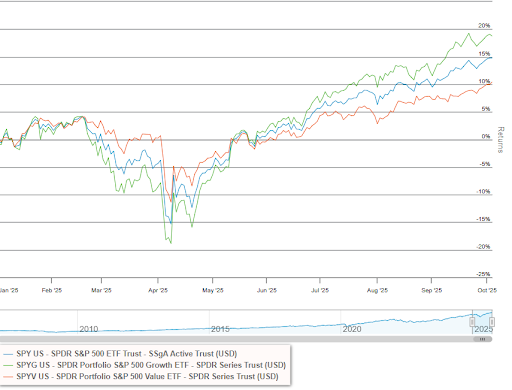Click the Apr '25 axis label

pyautogui.click(x=158, y=290)
